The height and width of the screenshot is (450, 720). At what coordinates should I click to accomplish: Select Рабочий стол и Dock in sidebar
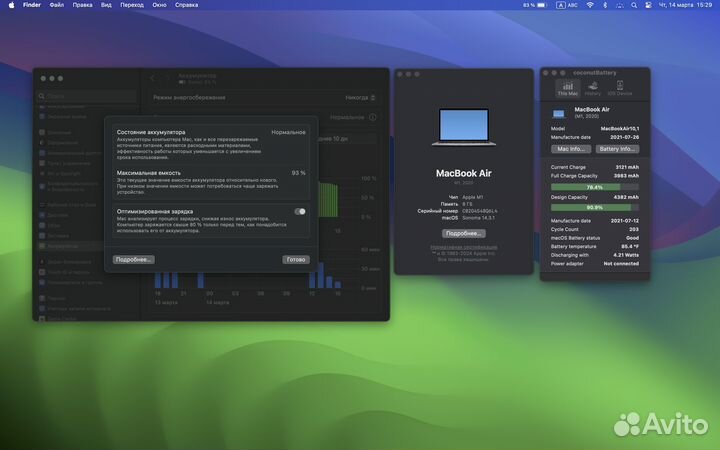68,205
